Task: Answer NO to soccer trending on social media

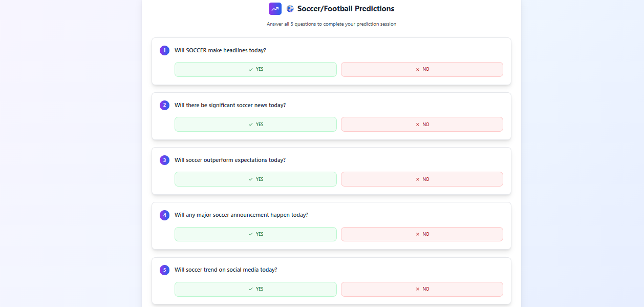Action: (x=422, y=289)
